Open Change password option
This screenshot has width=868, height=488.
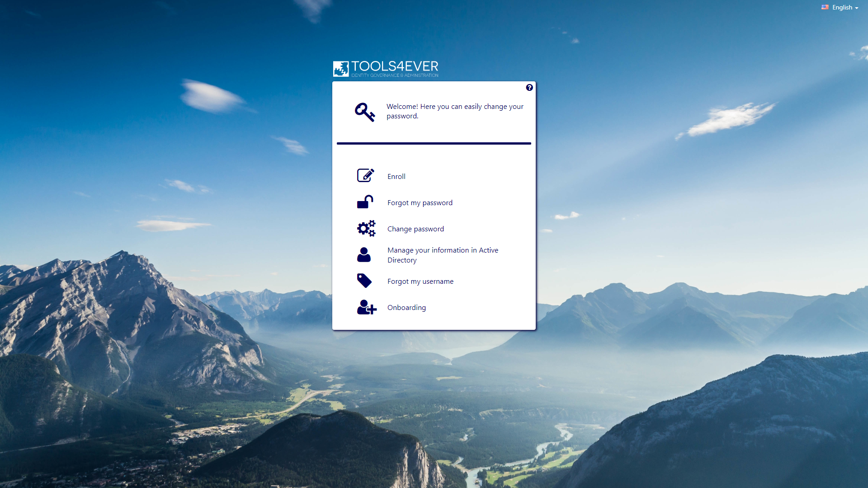[x=415, y=229]
